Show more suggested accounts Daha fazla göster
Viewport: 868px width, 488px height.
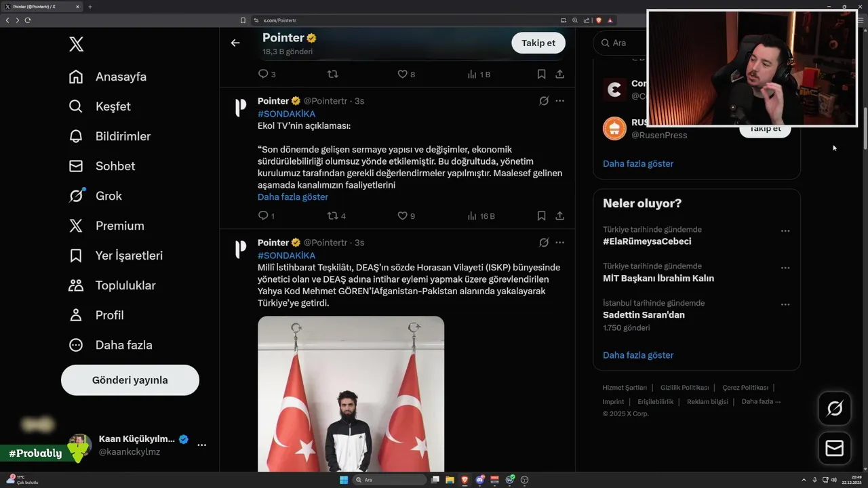(x=638, y=163)
